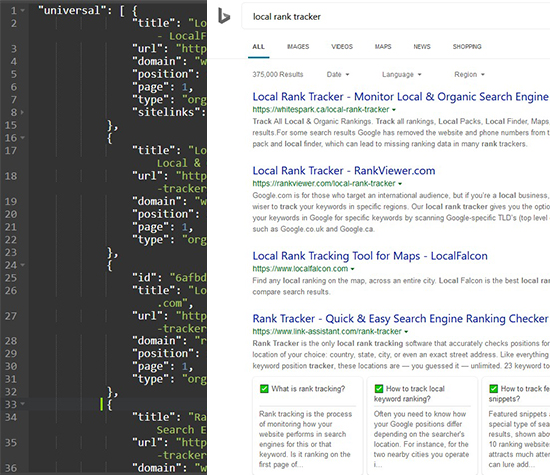The image size is (550, 475).
Task: Open 'How to track local keyword ranking?' heading
Action: [409, 394]
